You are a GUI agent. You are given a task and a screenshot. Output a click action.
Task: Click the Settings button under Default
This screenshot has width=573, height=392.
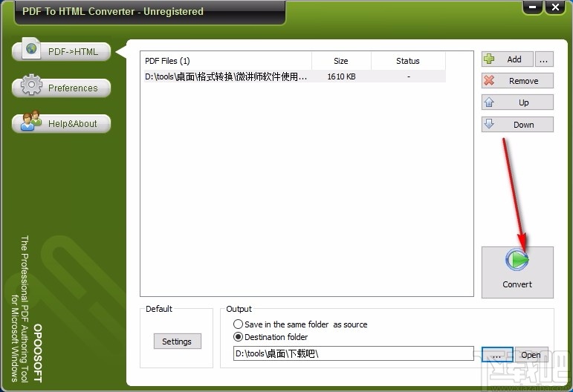(x=177, y=342)
